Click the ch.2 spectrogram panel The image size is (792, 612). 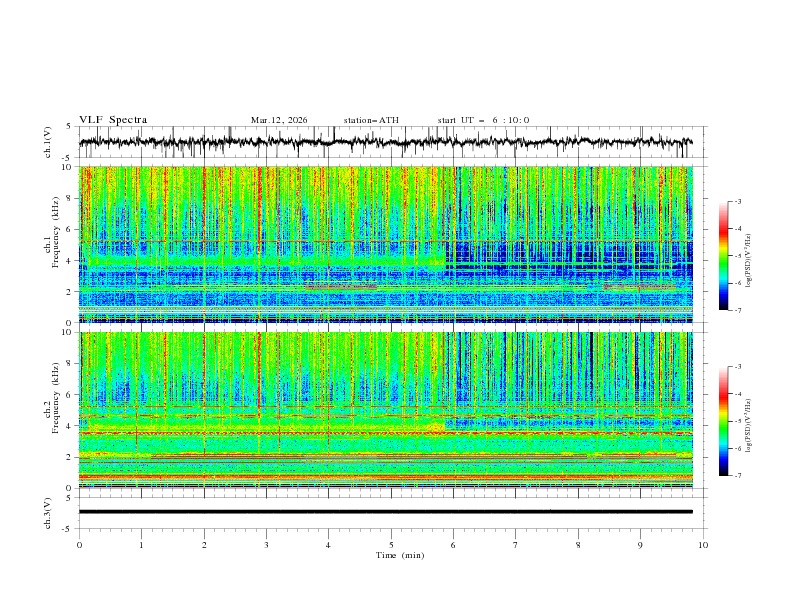(386, 410)
